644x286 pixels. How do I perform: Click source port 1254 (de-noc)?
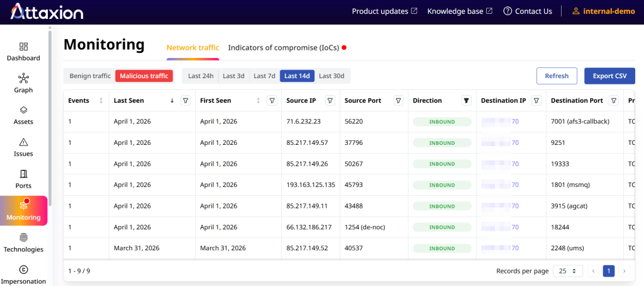click(365, 227)
